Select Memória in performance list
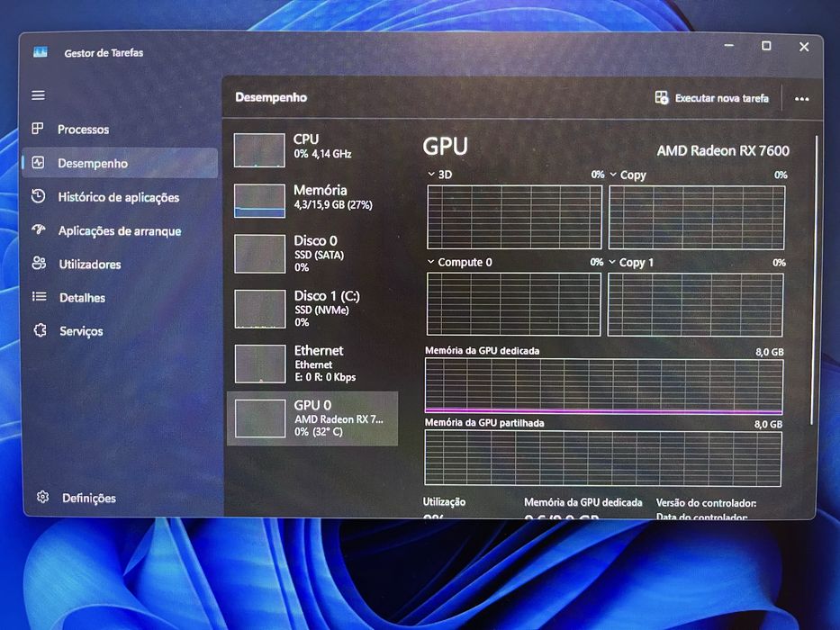This screenshot has width=840, height=630. click(x=312, y=201)
